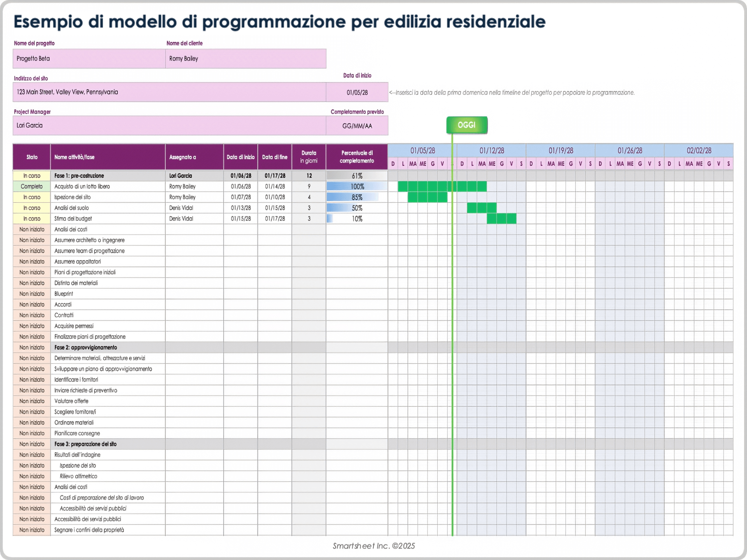Edit the site address 123 Main Street field
Viewport: 747px width, 560px height.
[169, 92]
